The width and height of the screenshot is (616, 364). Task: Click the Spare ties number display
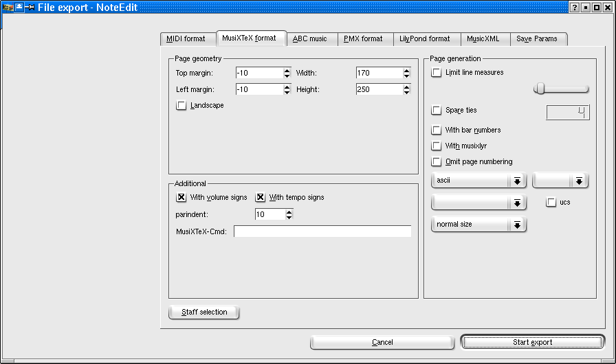coord(568,113)
